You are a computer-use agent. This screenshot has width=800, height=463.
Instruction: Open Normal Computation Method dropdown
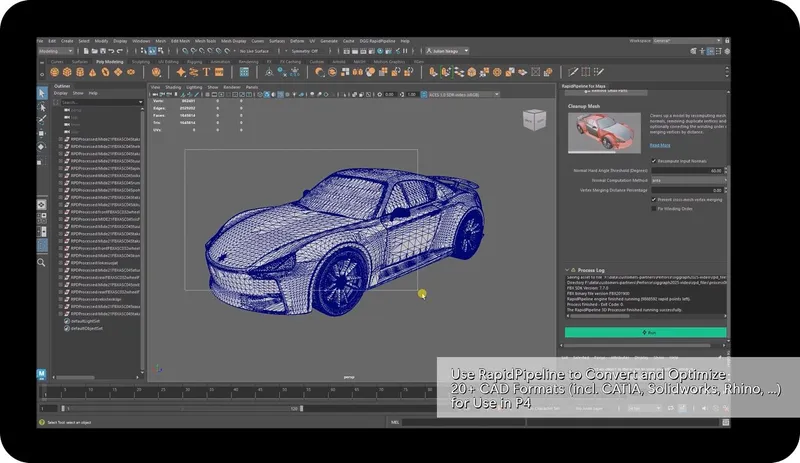pos(688,180)
